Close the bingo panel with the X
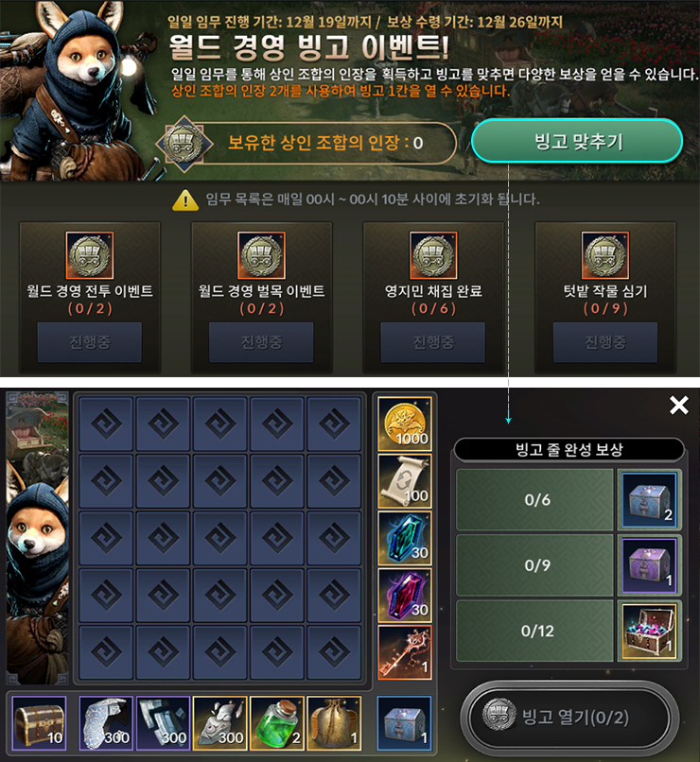 [x=678, y=405]
